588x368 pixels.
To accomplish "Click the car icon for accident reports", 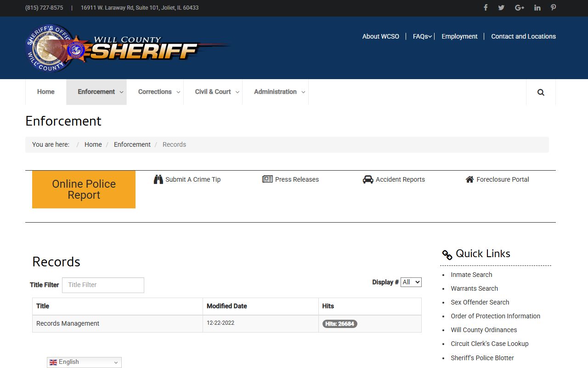I will [x=368, y=179].
